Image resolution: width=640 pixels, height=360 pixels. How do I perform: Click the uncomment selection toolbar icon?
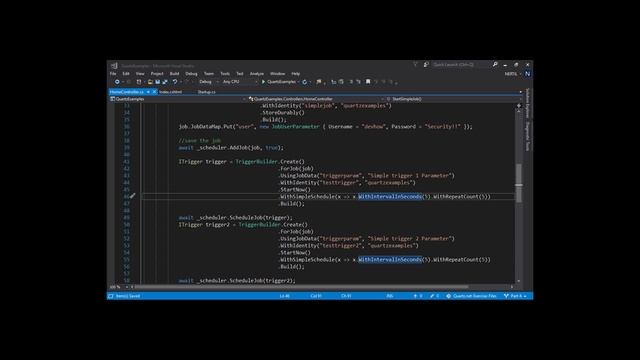(358, 82)
